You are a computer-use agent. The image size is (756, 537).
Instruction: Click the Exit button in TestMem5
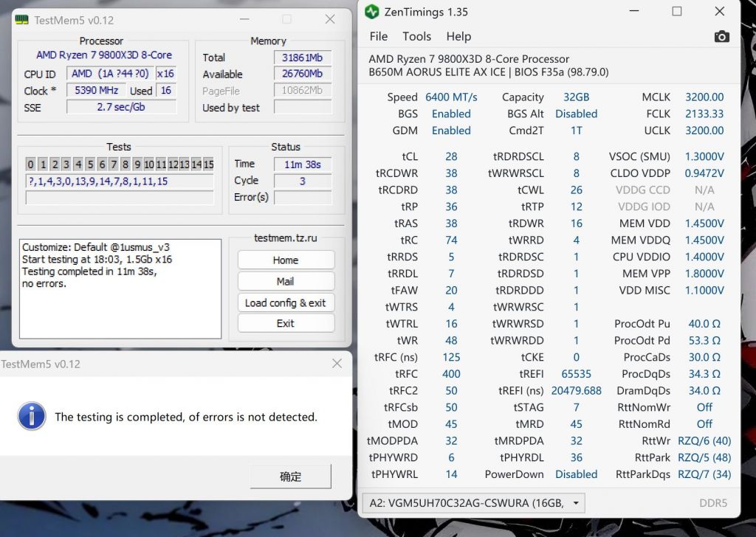click(285, 324)
